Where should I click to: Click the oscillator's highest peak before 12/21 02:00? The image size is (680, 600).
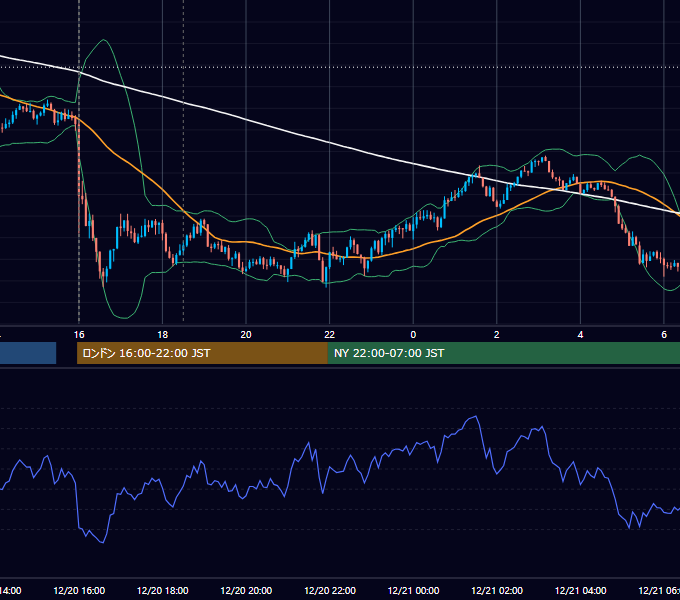(x=476, y=417)
